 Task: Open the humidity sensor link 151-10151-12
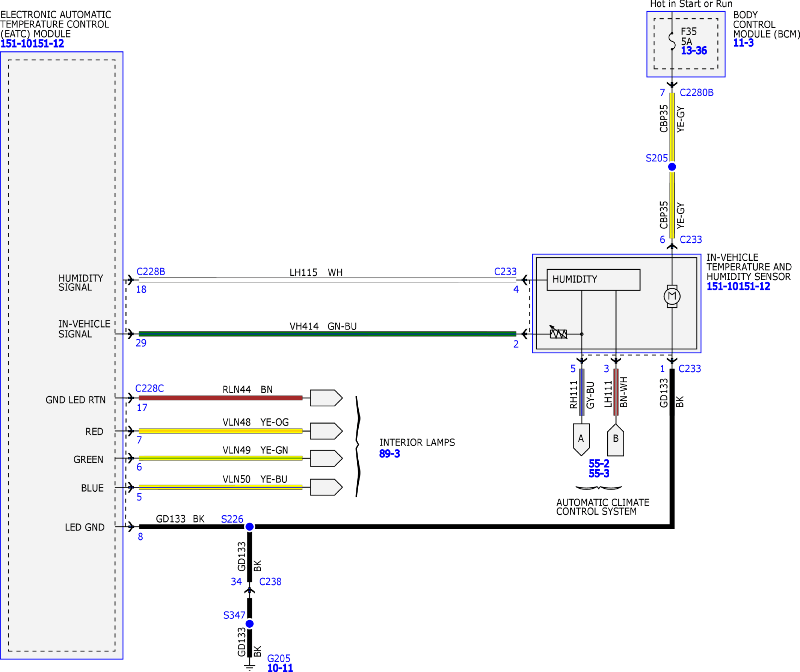[x=738, y=286]
